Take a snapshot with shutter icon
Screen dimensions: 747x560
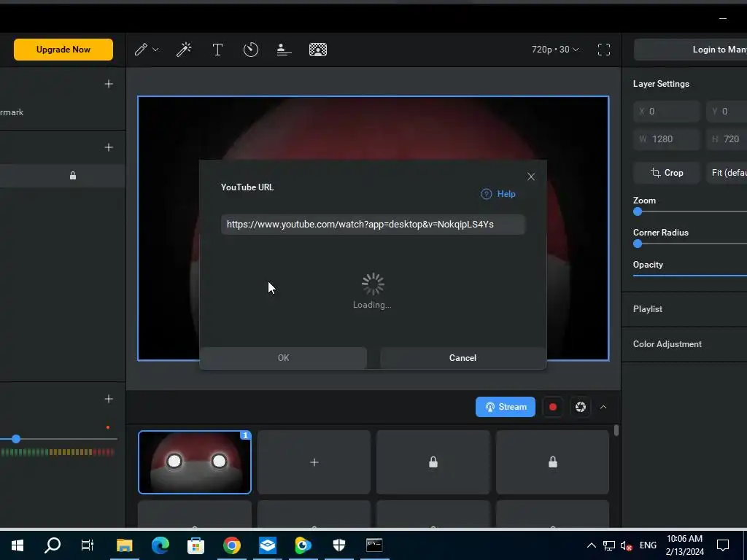[581, 407]
